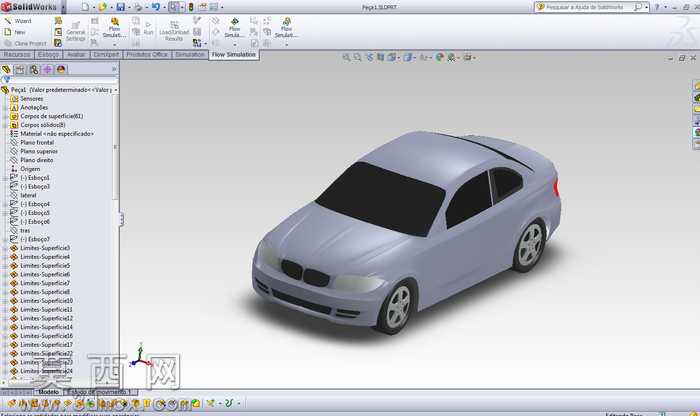Open dropdown arrow beside Peça1 root node
The height and width of the screenshot is (416, 700).
(x=116, y=90)
